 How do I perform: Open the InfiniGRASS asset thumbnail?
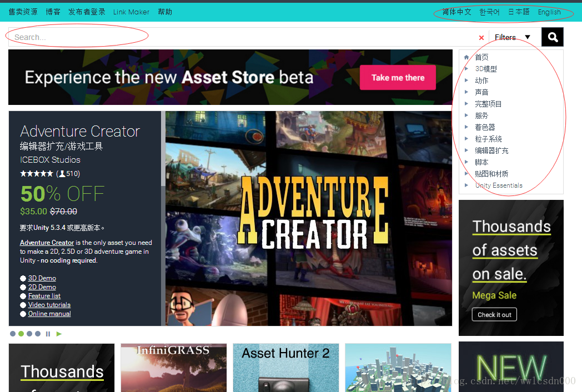[174, 368]
